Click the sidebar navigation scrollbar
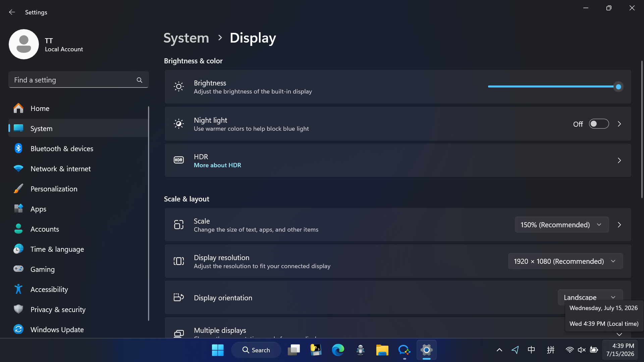644x362 pixels. point(148,214)
